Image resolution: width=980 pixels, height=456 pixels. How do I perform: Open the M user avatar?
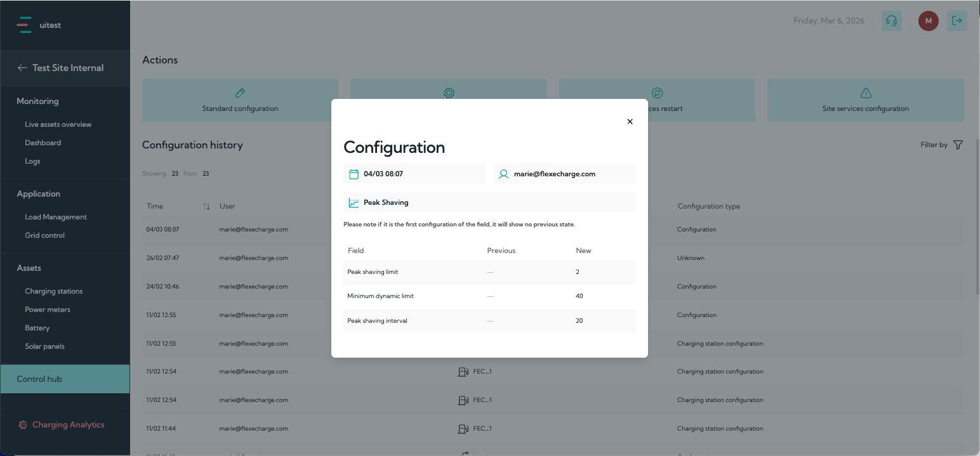929,21
